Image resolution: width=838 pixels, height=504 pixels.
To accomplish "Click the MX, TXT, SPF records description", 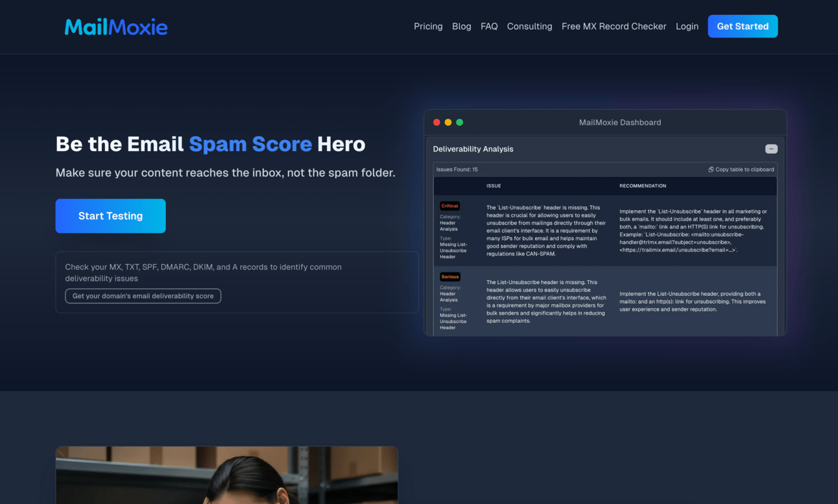I will click(203, 272).
